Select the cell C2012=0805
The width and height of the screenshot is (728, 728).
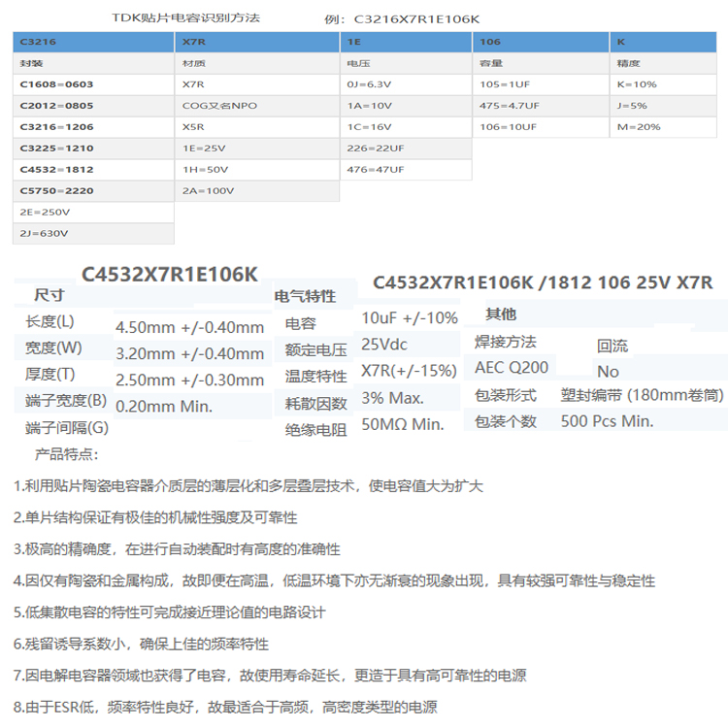tap(93, 106)
